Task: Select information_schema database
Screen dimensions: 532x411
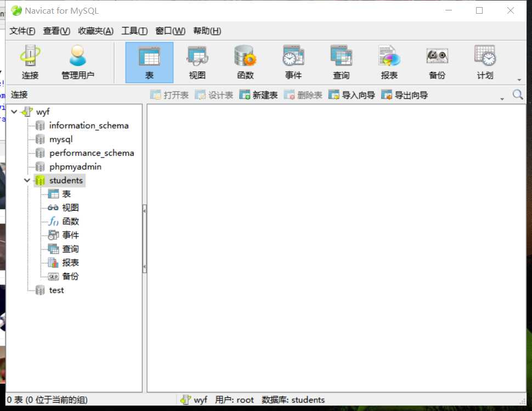Action: pyautogui.click(x=89, y=126)
